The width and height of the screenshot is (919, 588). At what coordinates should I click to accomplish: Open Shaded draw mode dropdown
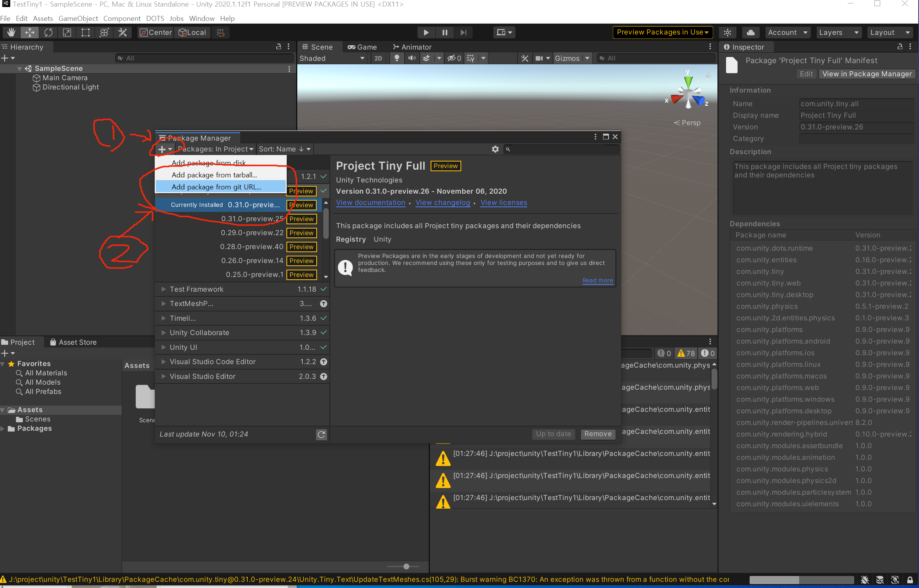coord(332,58)
